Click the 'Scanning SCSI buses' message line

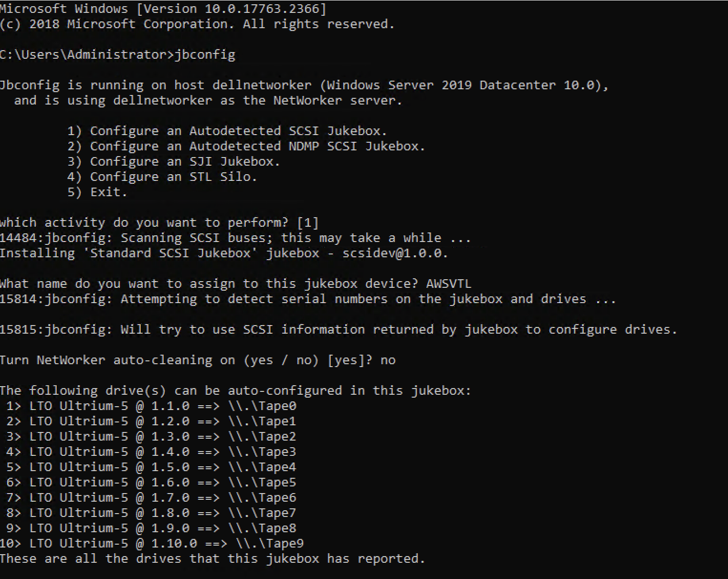coord(235,238)
